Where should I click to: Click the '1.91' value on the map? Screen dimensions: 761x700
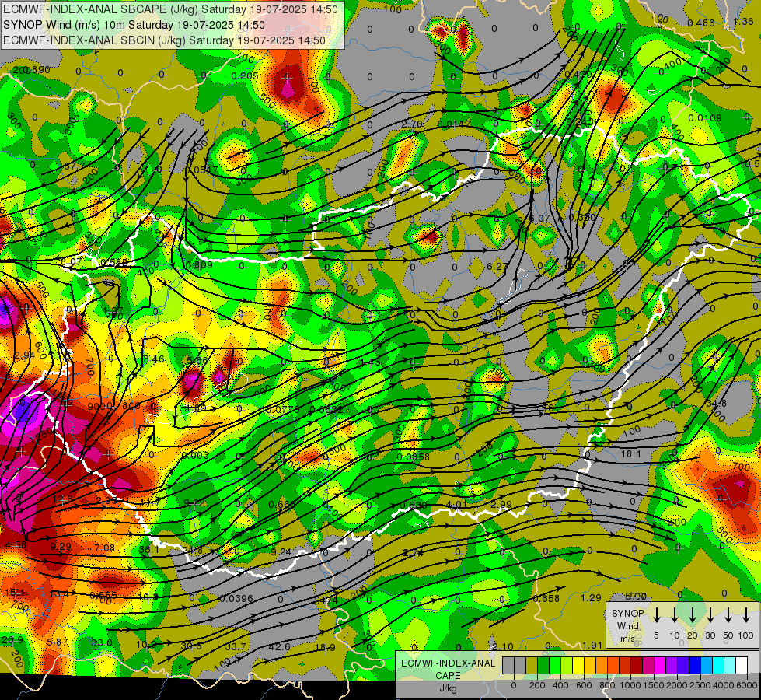coord(592,645)
